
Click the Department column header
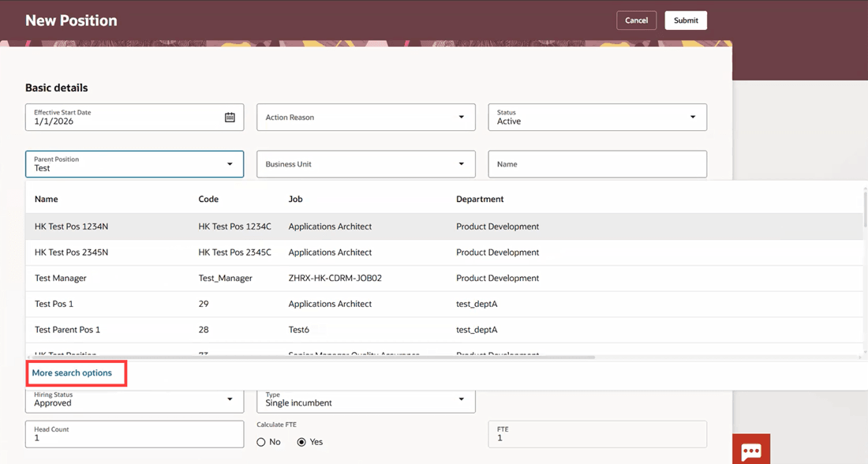480,200
